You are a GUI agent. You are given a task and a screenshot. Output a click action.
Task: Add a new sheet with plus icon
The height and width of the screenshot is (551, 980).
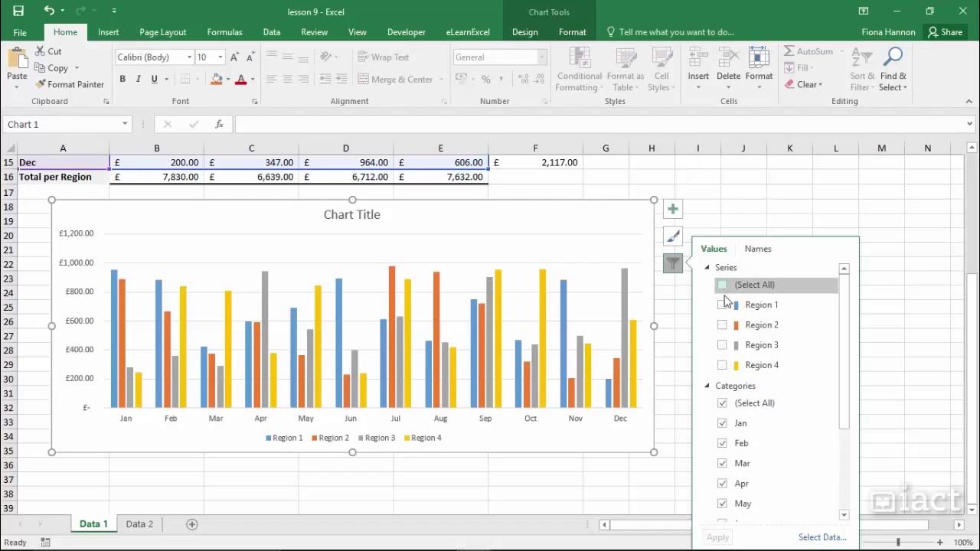coord(192,524)
